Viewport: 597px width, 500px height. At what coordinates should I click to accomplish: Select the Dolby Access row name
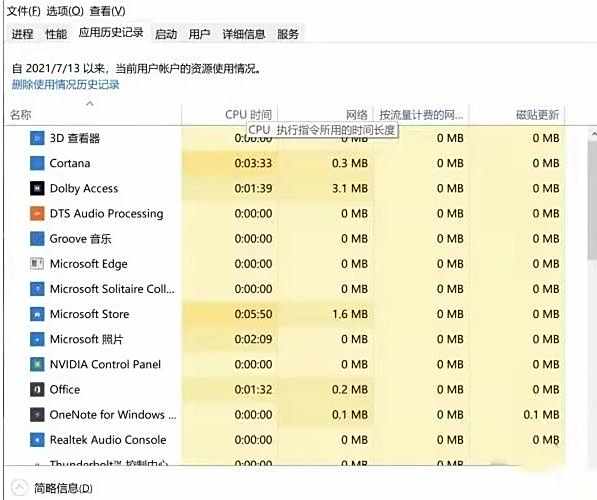coord(84,188)
